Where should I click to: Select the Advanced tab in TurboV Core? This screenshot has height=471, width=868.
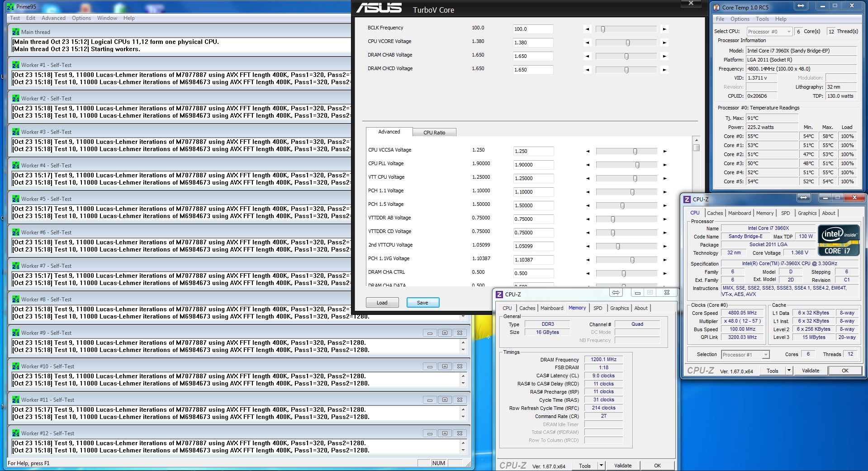389,132
